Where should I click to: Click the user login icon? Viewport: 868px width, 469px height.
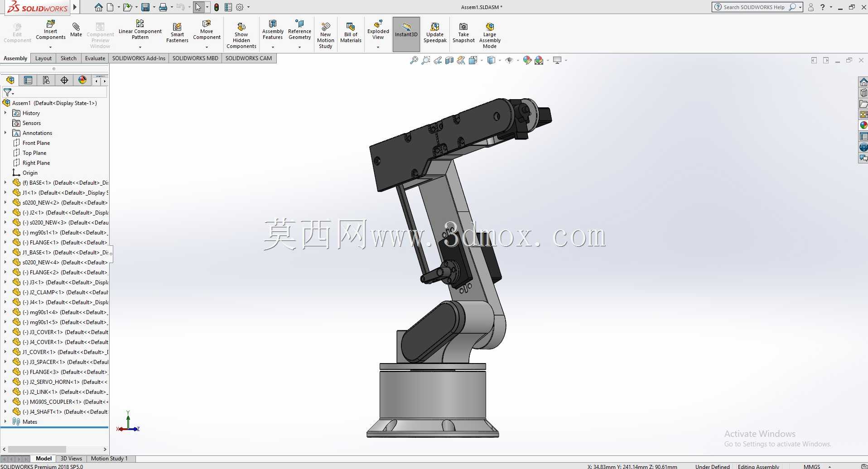(x=811, y=7)
